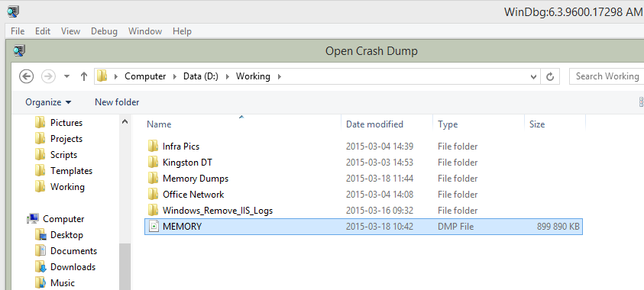Click the Pictures folder icon in sidebar
The height and width of the screenshot is (290, 644).
[x=40, y=122]
